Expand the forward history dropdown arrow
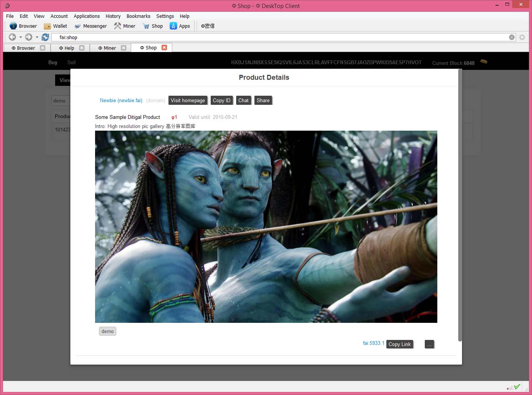Image resolution: width=532 pixels, height=395 pixels. pyautogui.click(x=37, y=37)
